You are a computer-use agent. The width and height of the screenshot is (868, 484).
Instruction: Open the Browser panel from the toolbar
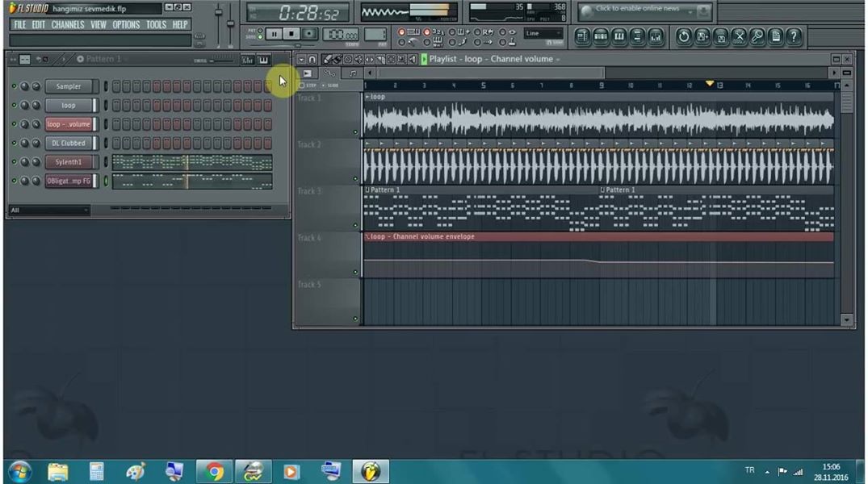[x=637, y=37]
